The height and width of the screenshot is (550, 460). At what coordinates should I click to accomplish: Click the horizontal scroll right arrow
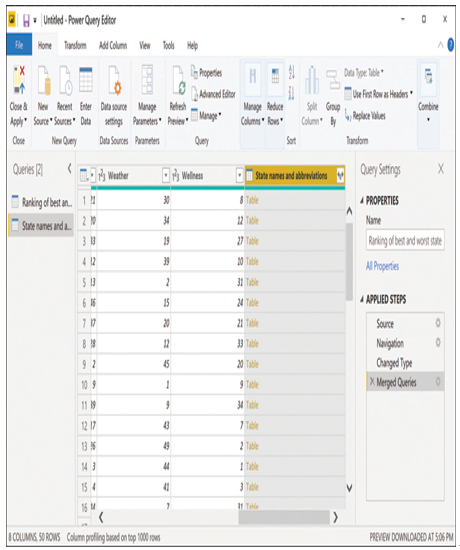click(x=335, y=517)
